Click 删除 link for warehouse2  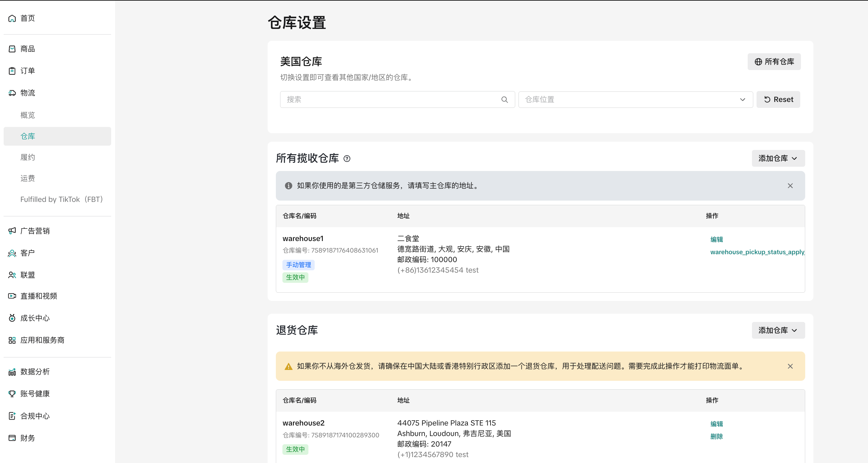tap(716, 436)
